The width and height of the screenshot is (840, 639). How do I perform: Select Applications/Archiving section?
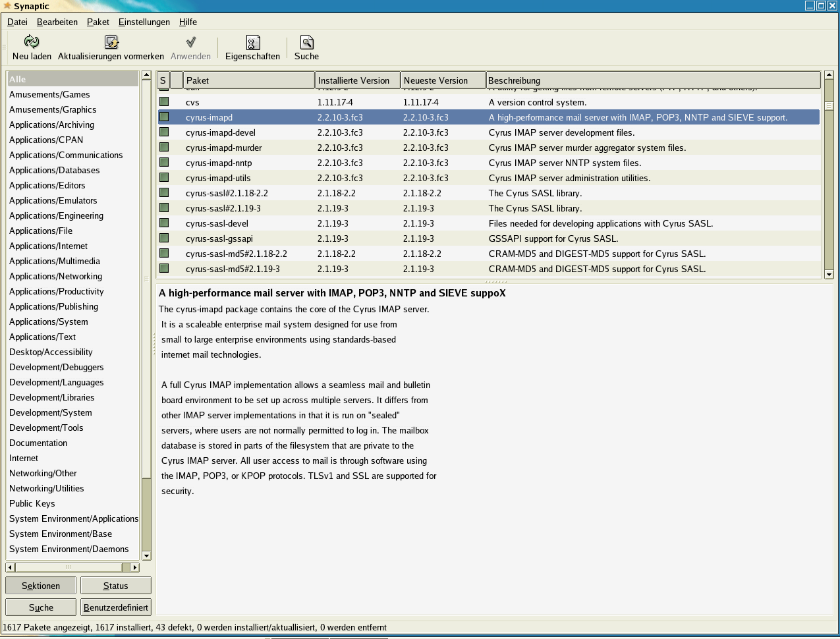(73, 125)
